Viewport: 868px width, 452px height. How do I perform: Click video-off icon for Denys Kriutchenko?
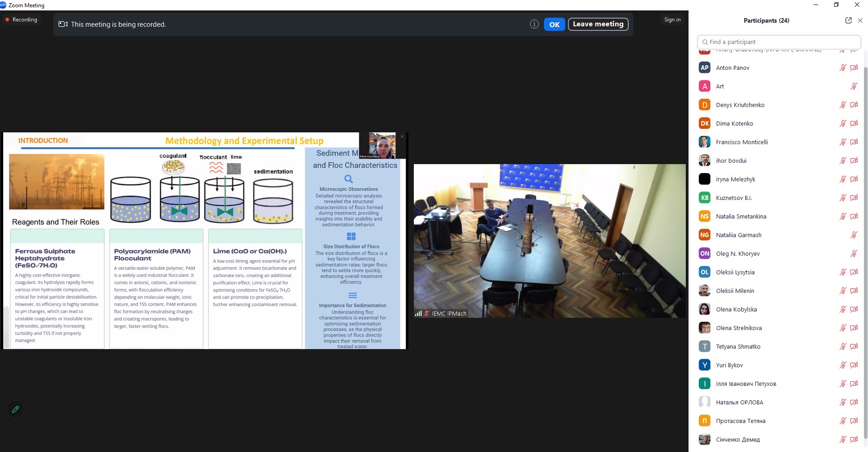pos(854,105)
